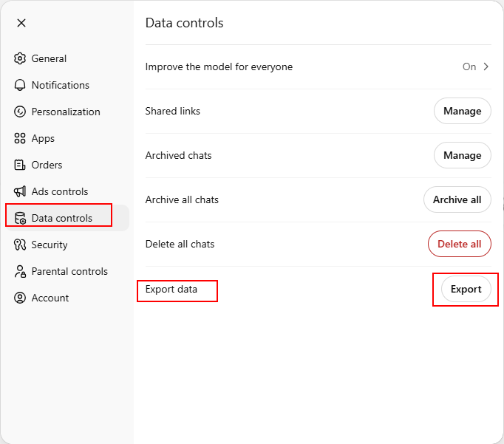Switch to Notifications settings
Screen dimensions: 504x444
pyautogui.click(x=67, y=85)
